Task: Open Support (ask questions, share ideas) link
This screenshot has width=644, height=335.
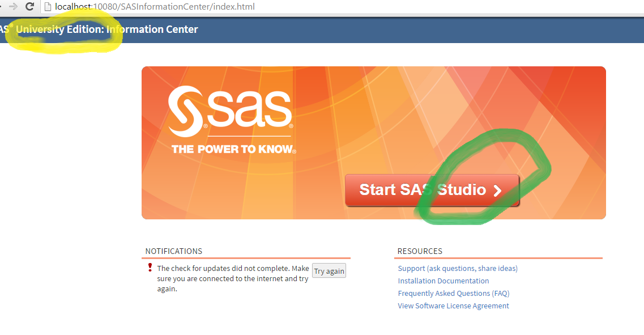Action: [458, 269]
